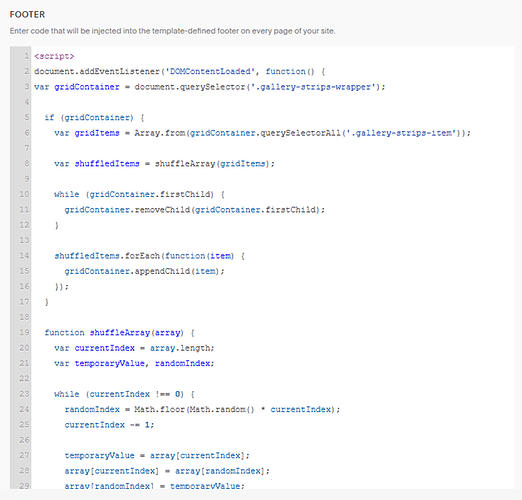522x500 pixels.
Task: Click the 'while (currentIndex !== 0)' line
Action: click(x=124, y=394)
